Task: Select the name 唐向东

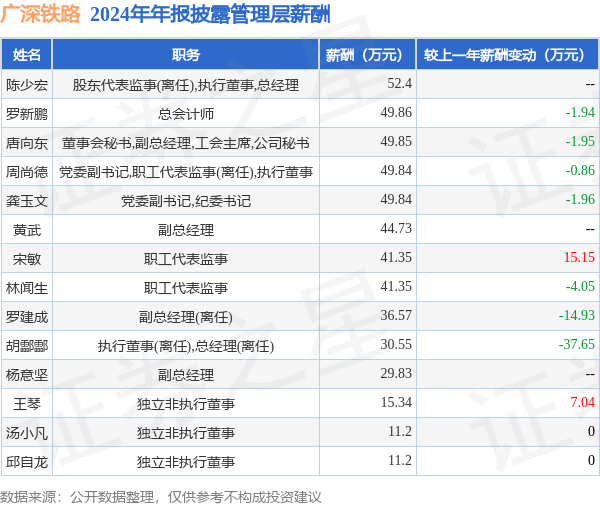Action: (27, 143)
